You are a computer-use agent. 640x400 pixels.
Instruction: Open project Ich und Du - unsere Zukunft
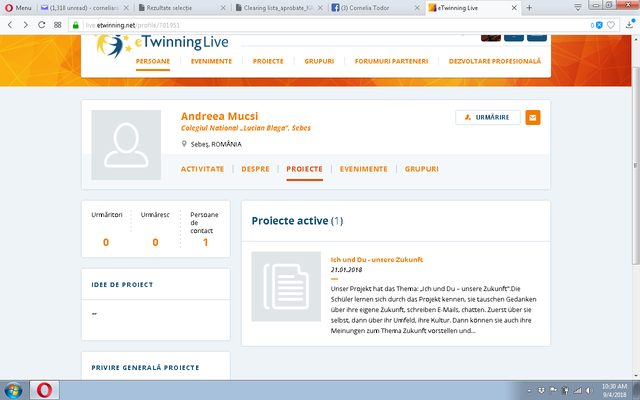(377, 260)
